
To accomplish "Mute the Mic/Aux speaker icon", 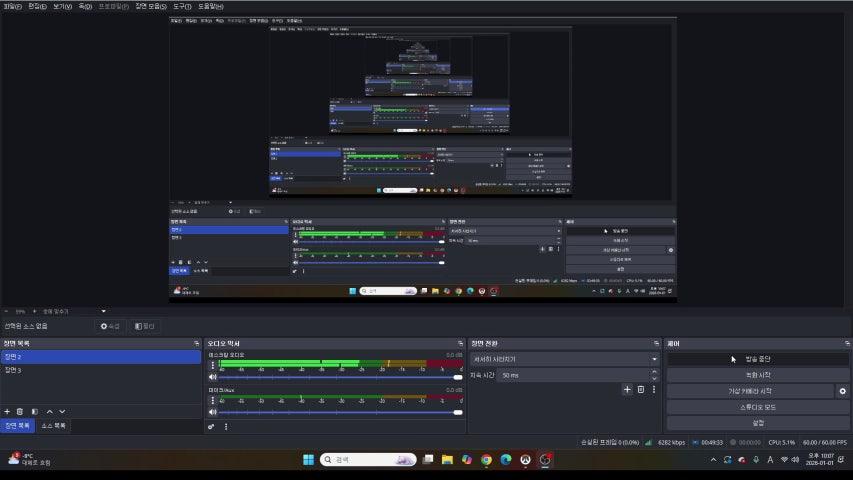I will point(212,412).
